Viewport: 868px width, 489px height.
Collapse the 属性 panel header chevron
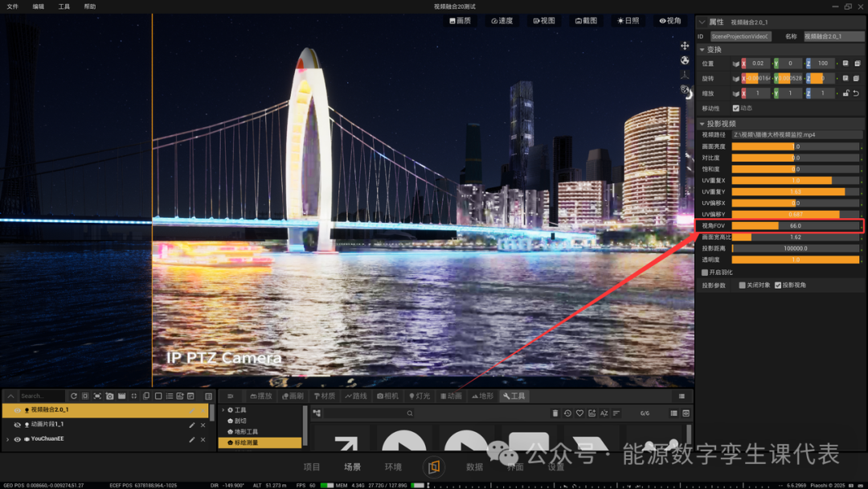point(702,23)
